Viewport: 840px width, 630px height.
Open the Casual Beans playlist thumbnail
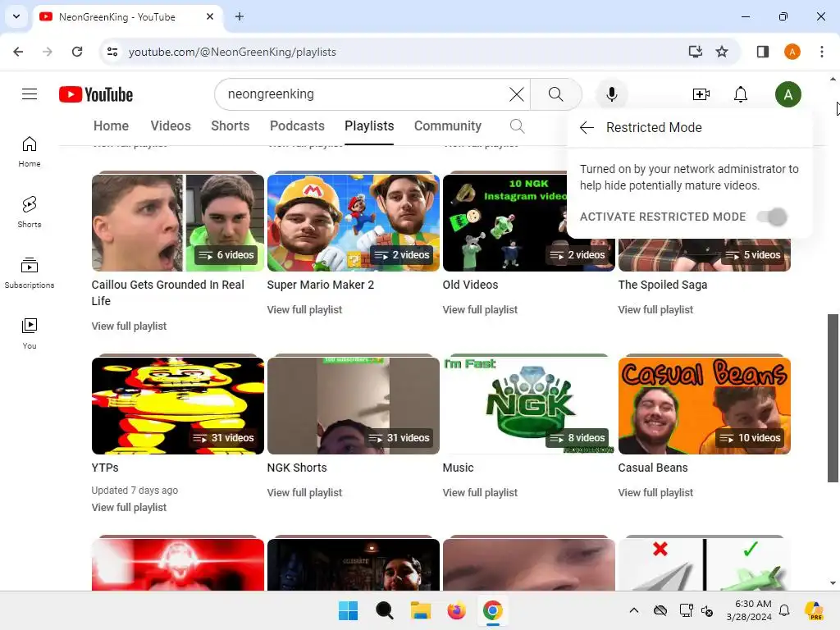coord(705,405)
